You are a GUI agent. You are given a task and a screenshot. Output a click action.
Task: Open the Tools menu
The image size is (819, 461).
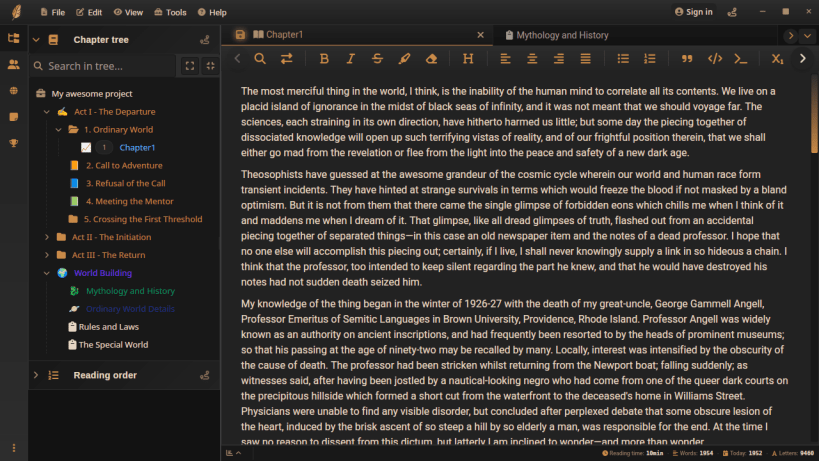click(x=170, y=12)
